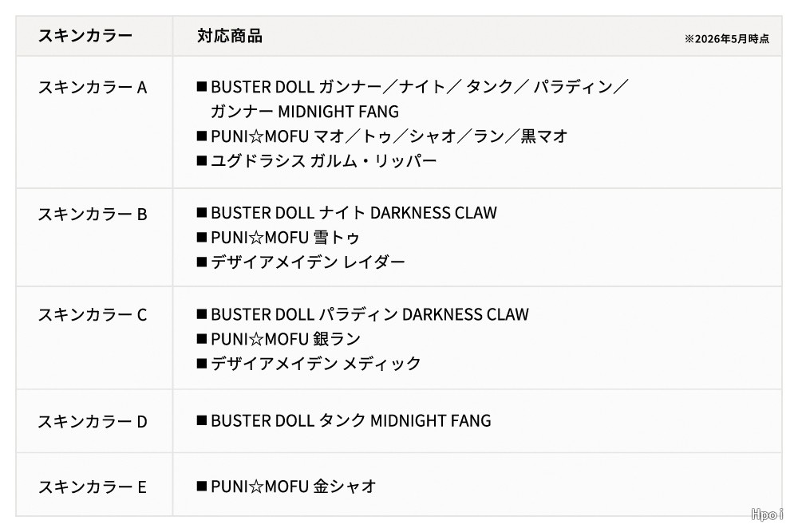
Task: Click the ※2026年5月時点 date note
Action: (x=727, y=38)
